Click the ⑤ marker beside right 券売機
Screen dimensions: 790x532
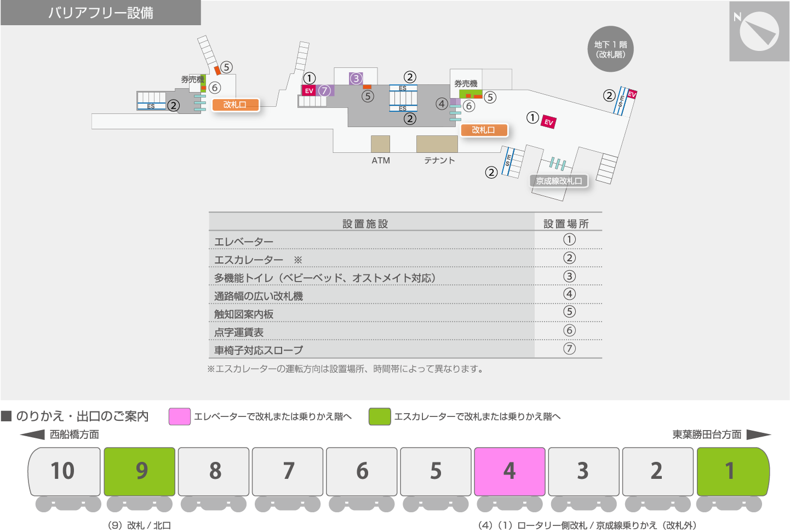pos(490,97)
